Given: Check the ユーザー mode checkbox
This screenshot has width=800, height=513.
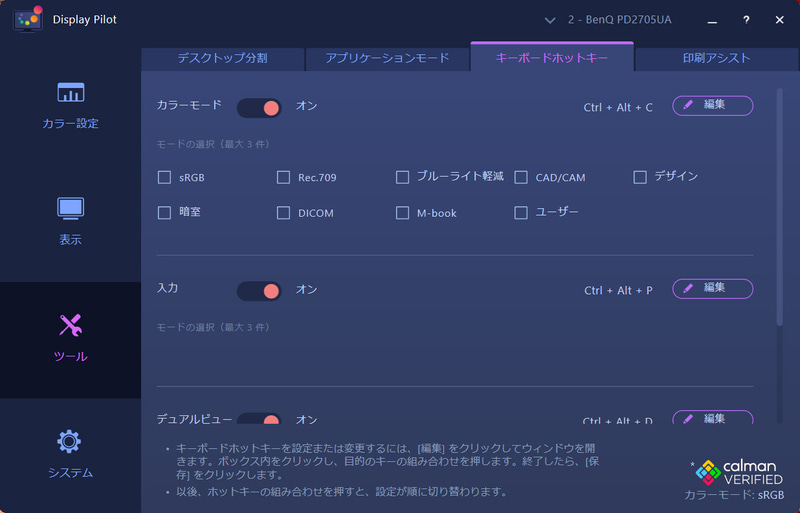Looking at the screenshot, I should pos(521,212).
